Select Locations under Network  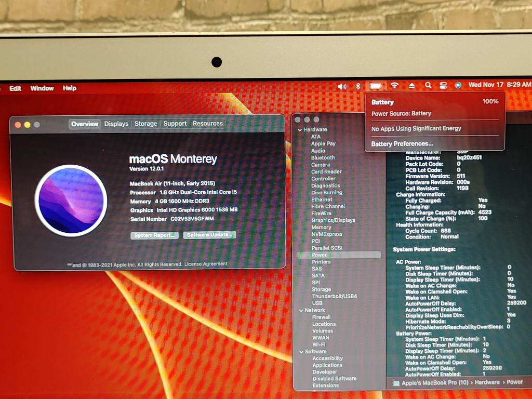pyautogui.click(x=324, y=324)
